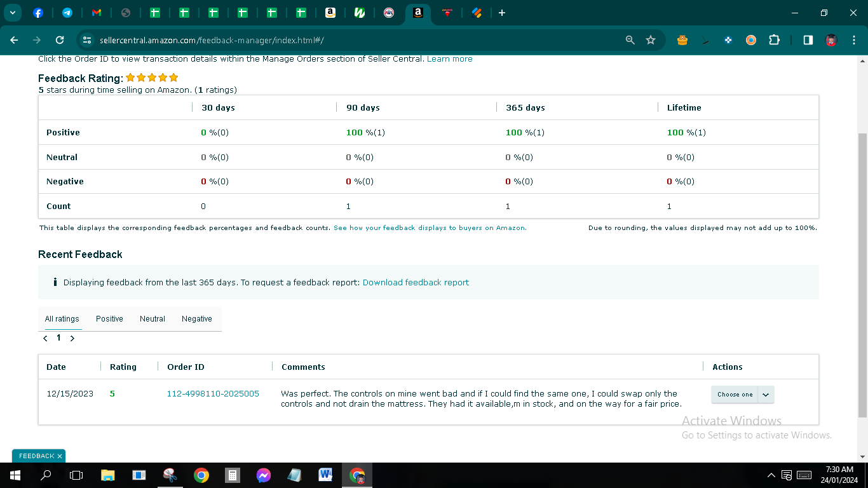The image size is (868, 488).
Task: Click the Feedback Rating five stars
Action: (152, 78)
